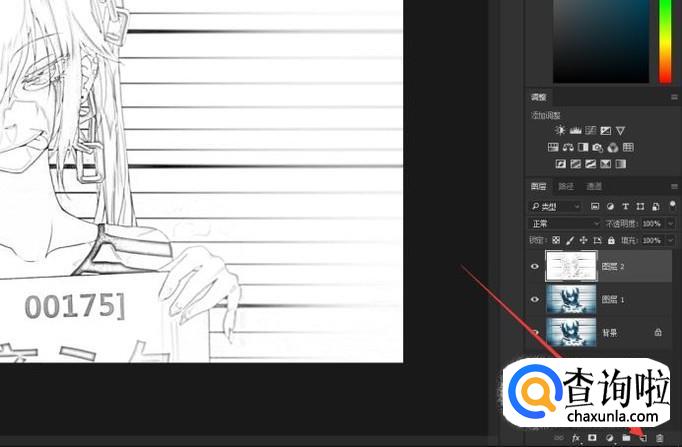Add a Brightness/Contrast adjustment
Viewport: 682px width, 447px height.
pyautogui.click(x=560, y=130)
